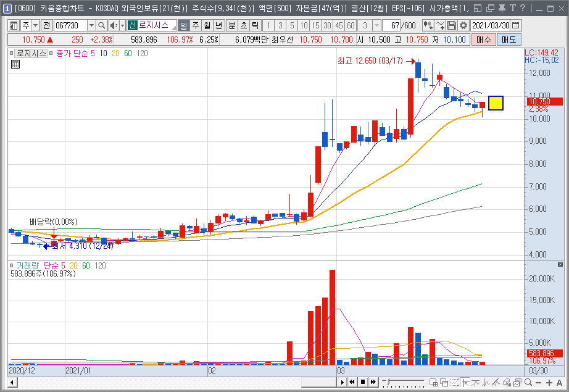Image resolution: width=569 pixels, height=392 pixels.
Task: Toggle the left side panel icon
Action: coord(14,25)
